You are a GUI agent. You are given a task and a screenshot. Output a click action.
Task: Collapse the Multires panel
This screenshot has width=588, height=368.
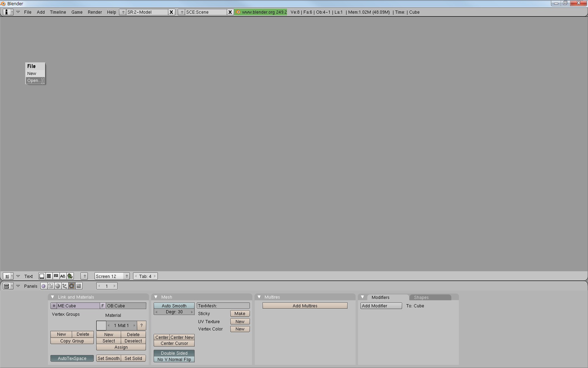pos(259,297)
